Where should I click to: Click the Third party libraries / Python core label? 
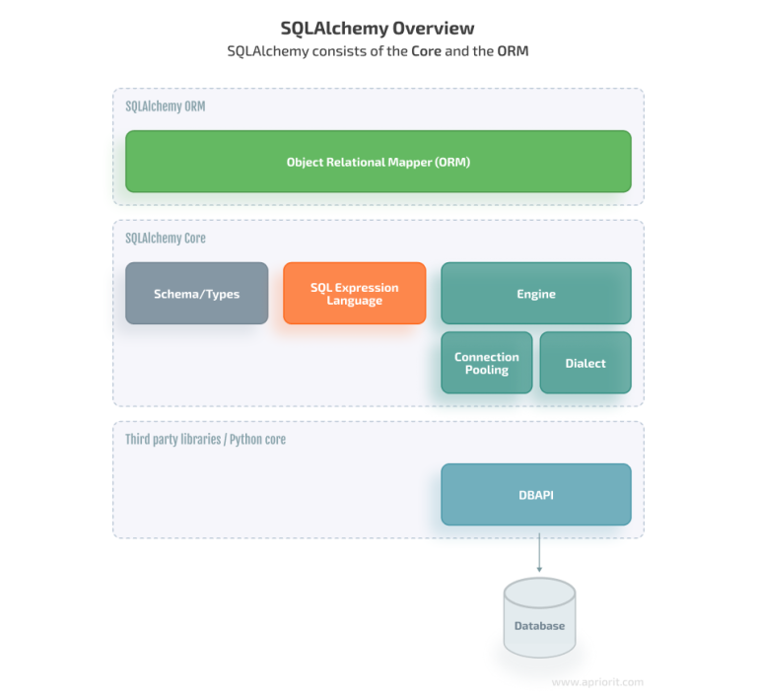[x=205, y=440]
